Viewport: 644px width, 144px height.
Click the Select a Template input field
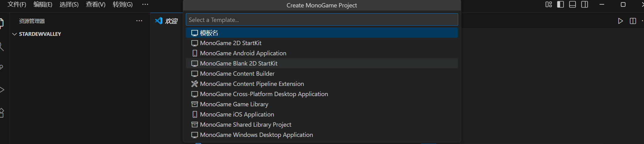(322, 20)
